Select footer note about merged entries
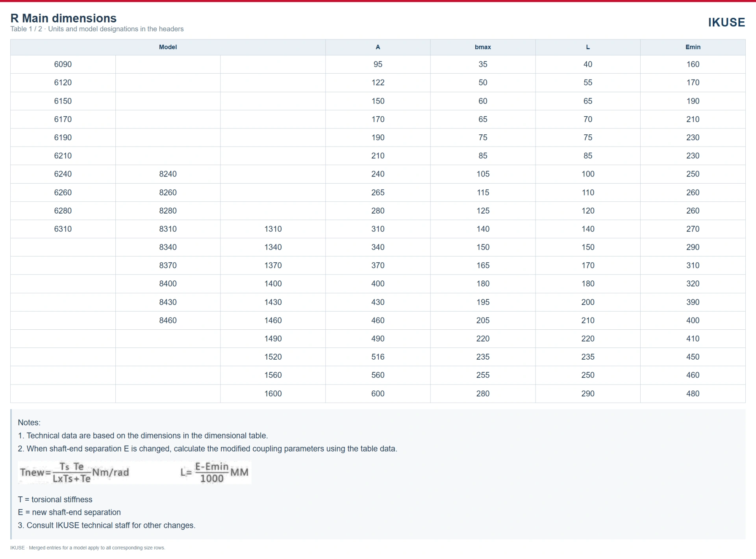Screen dimensions: 756x559 click(x=88, y=548)
